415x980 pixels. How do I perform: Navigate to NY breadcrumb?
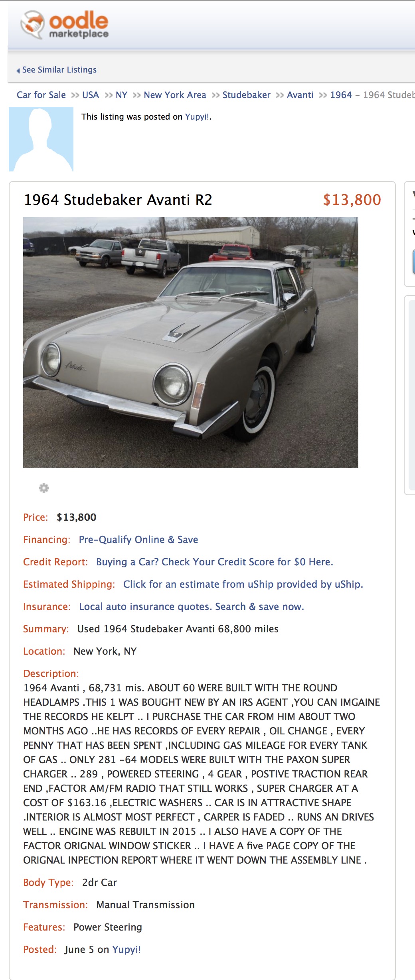[x=121, y=95]
